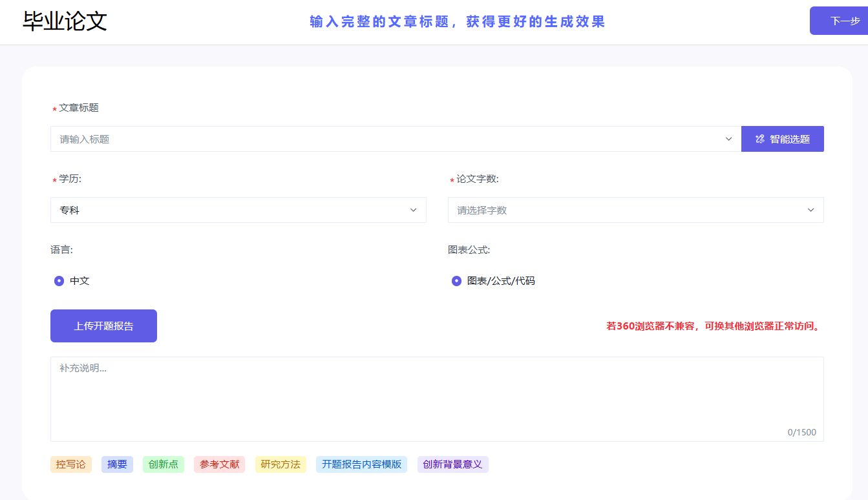Open the 论文字数 dropdown

[x=635, y=210]
